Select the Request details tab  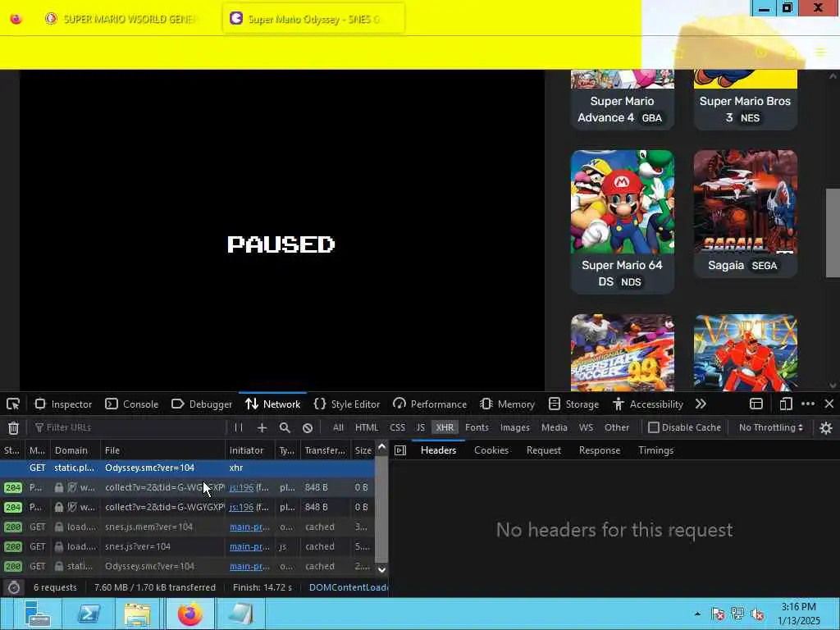tap(544, 450)
